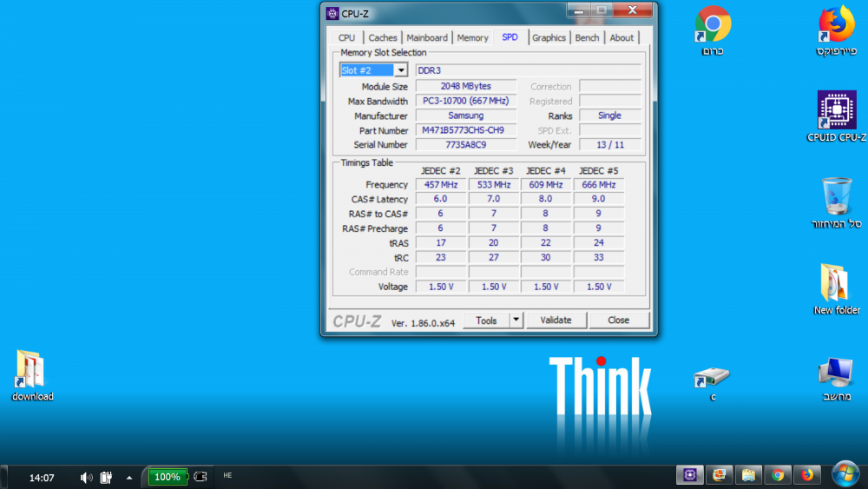Viewport: 868px width, 489px height.
Task: Click the JEDEC #5 CAS# Latency 9.0
Action: click(x=598, y=199)
